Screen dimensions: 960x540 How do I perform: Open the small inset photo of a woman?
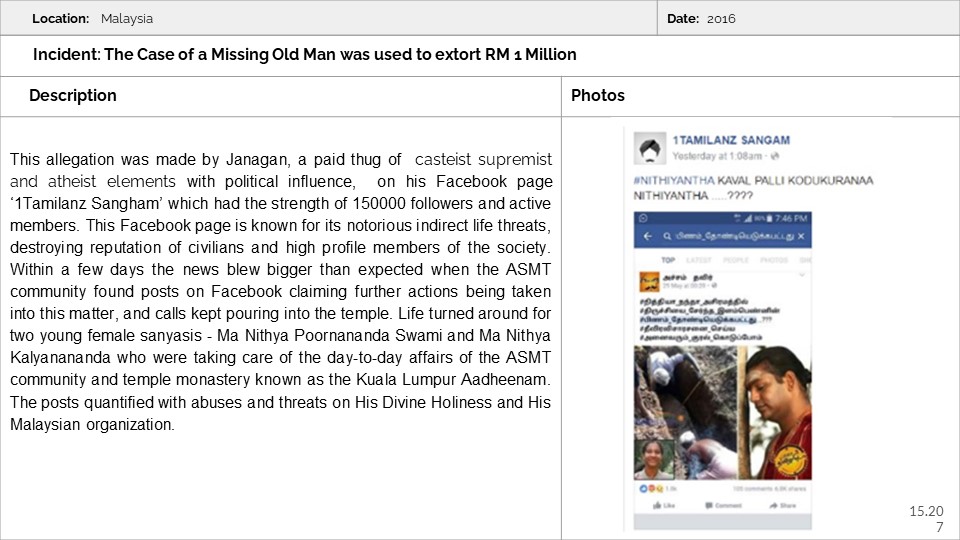(654, 460)
